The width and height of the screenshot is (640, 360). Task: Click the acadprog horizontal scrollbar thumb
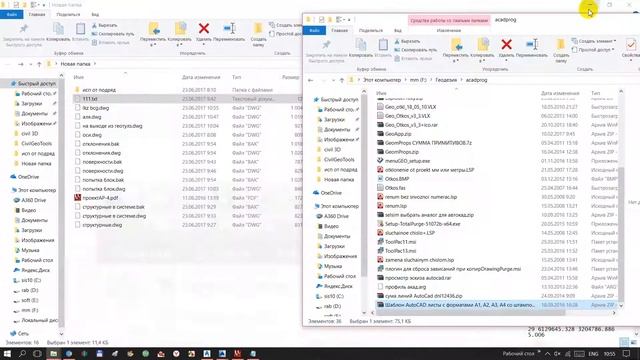(x=471, y=313)
